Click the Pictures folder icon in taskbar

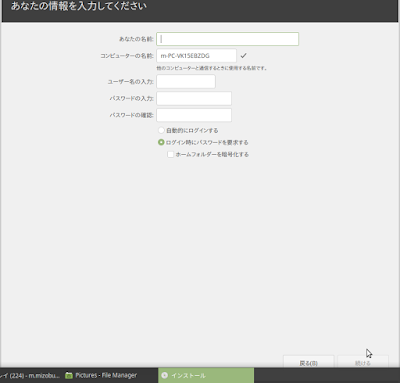[x=69, y=376]
